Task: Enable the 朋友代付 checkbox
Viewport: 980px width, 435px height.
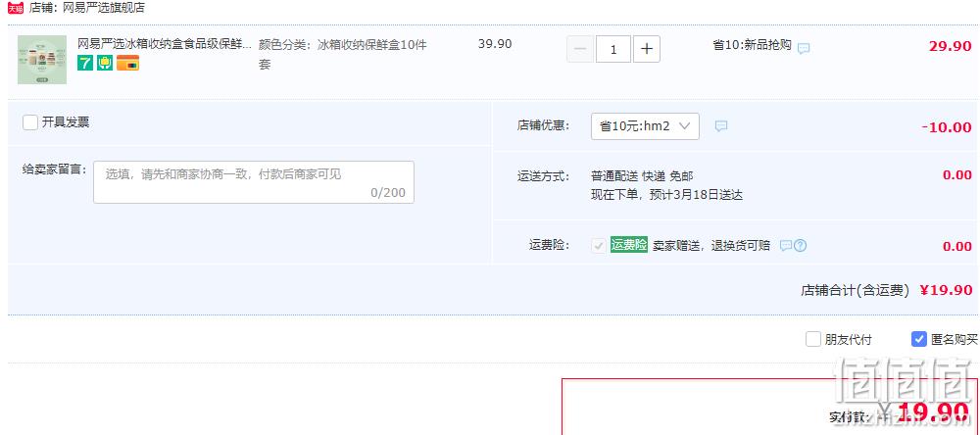Action: (813, 339)
